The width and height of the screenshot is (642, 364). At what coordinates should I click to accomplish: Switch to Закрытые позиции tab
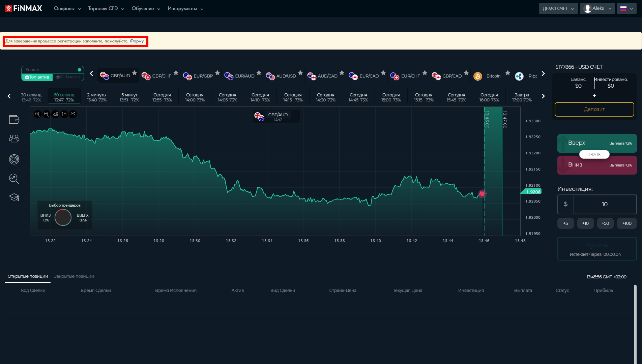(x=74, y=276)
